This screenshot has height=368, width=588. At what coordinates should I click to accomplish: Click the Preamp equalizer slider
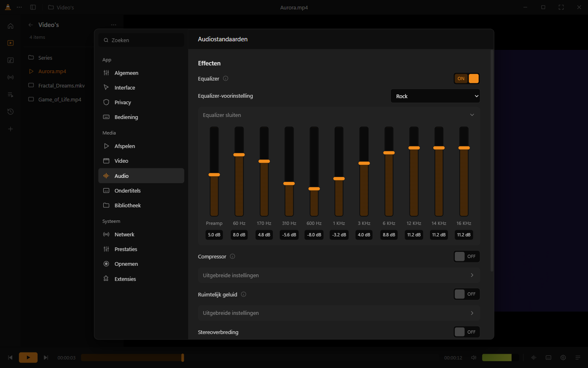[214, 171]
